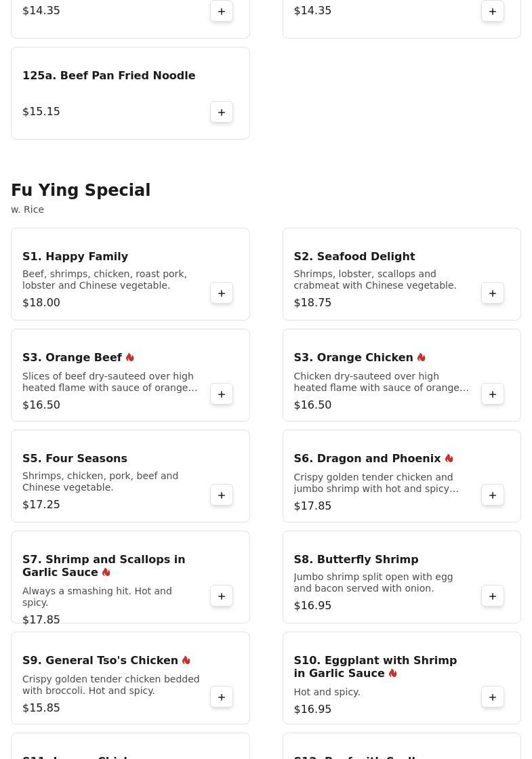
Task: Click the $18.75 price on Seafood Delight
Action: 312,303
